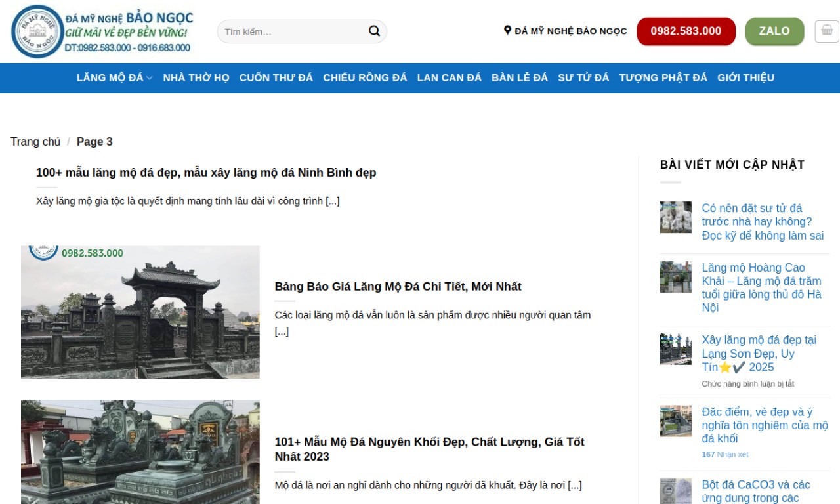840x504 pixels.
Task: Open sidebar post Bột đá CaCO3
Action: [x=756, y=491]
